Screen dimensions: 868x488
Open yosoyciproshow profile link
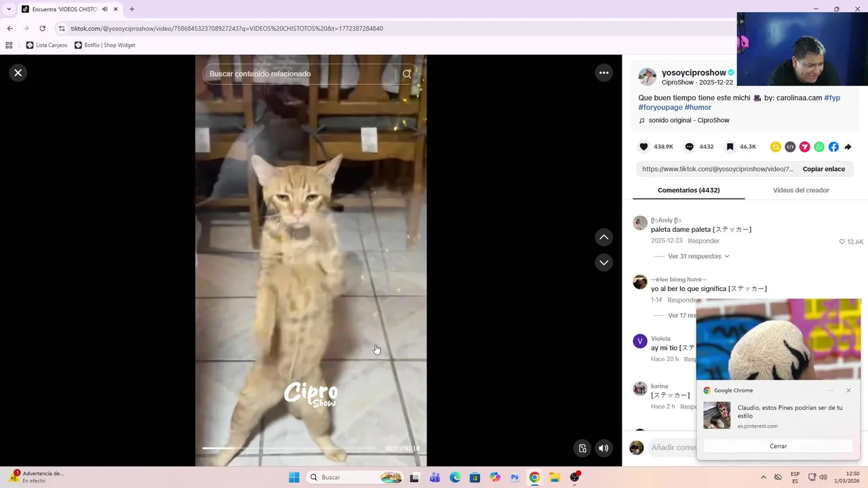click(x=694, y=73)
